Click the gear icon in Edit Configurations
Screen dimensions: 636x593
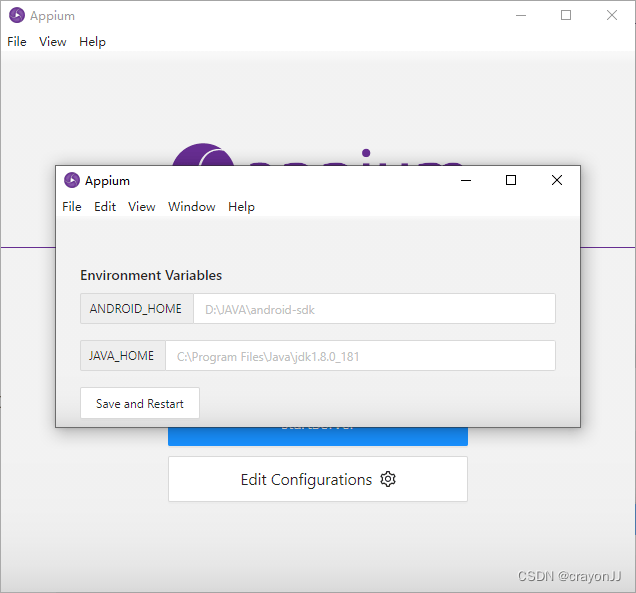pyautogui.click(x=388, y=479)
